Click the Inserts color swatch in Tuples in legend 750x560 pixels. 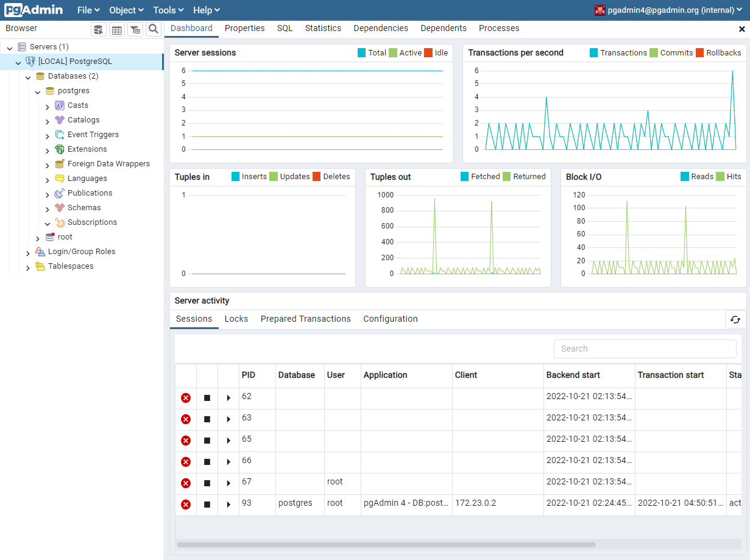tap(235, 176)
